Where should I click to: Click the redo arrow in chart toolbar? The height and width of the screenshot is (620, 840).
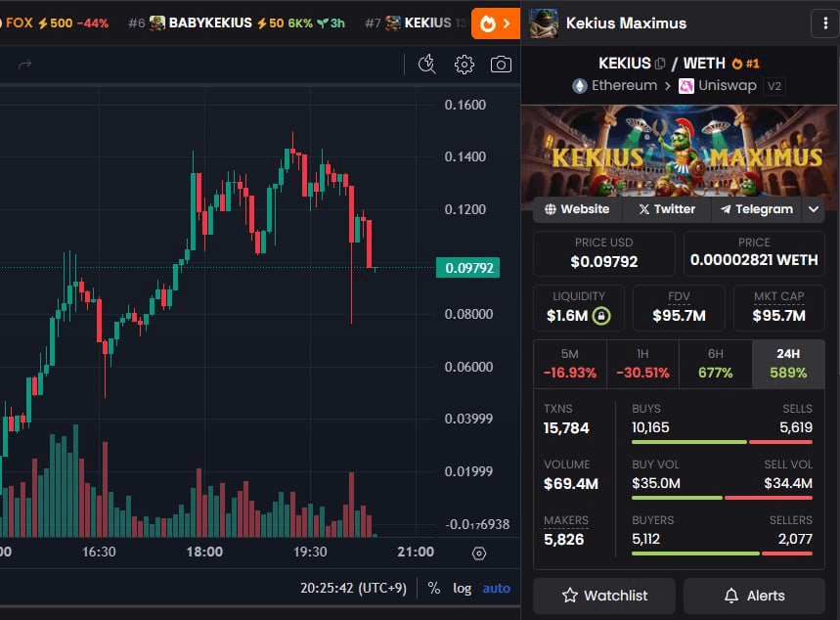click(x=25, y=65)
